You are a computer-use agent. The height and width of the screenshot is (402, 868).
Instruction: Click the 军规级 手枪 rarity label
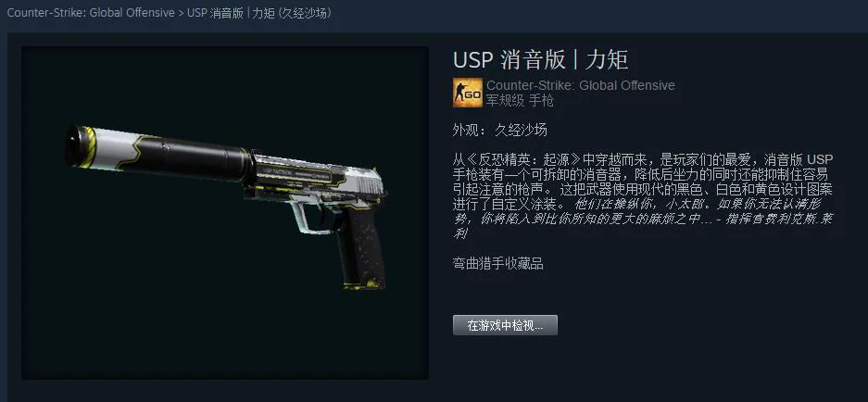[x=520, y=100]
